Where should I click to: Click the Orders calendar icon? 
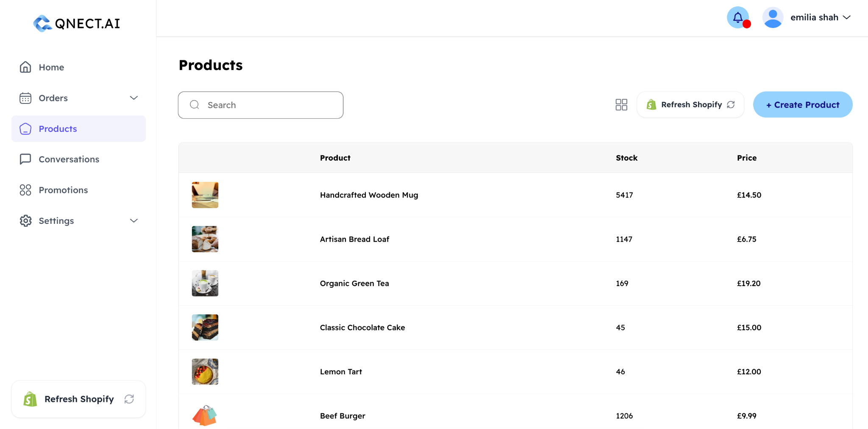pyautogui.click(x=25, y=98)
